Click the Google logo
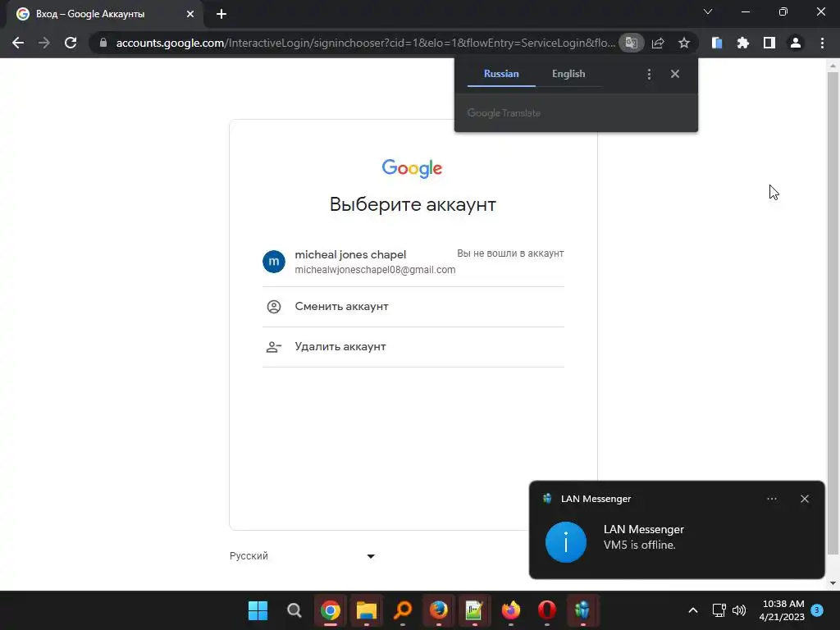Image resolution: width=840 pixels, height=630 pixels. pyautogui.click(x=412, y=168)
